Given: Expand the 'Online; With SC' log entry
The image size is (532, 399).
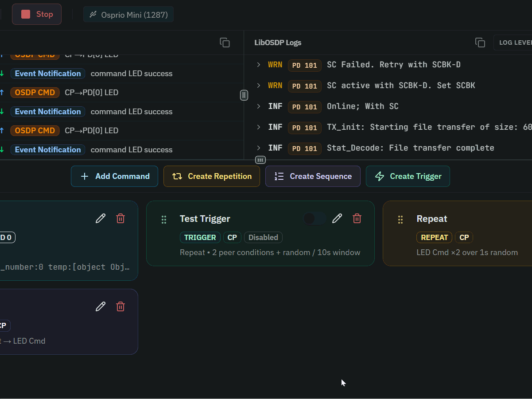Looking at the screenshot, I should 259,106.
